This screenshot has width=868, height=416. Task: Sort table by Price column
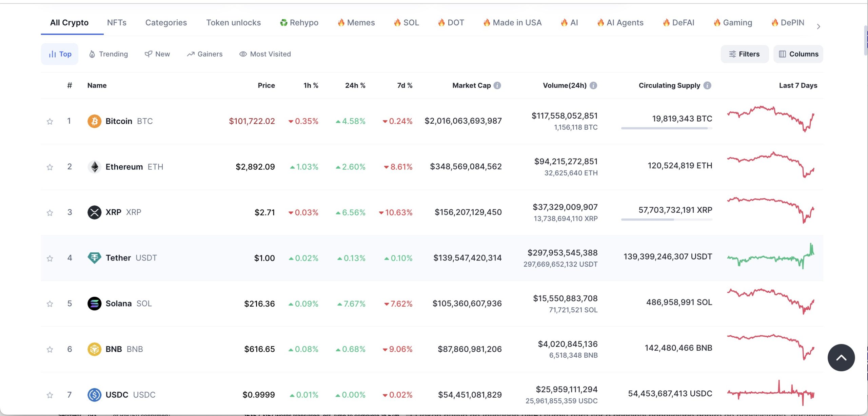click(266, 85)
